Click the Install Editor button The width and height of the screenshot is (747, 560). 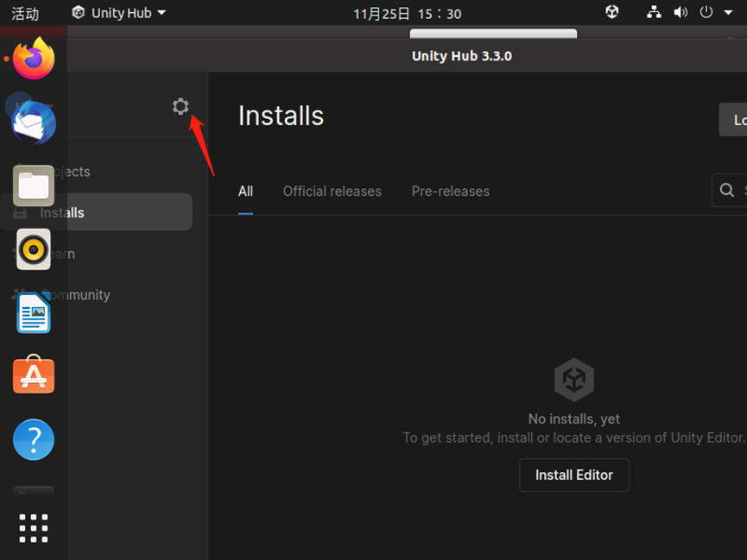574,475
